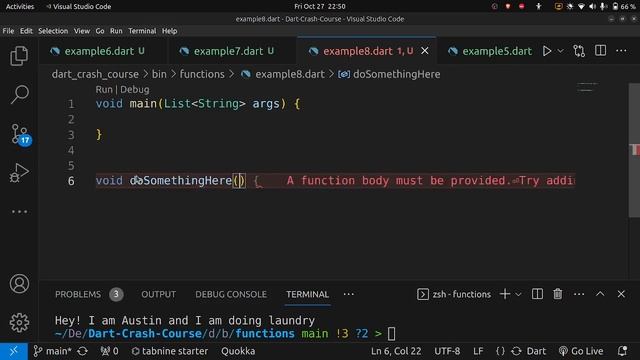Open the Edit menu
This screenshot has height=360, width=640.
coord(26,31)
